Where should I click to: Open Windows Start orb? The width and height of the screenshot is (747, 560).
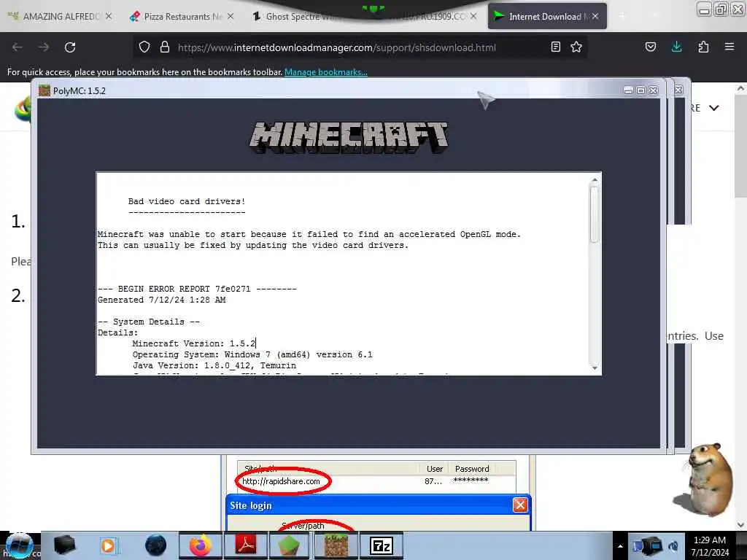(19, 545)
